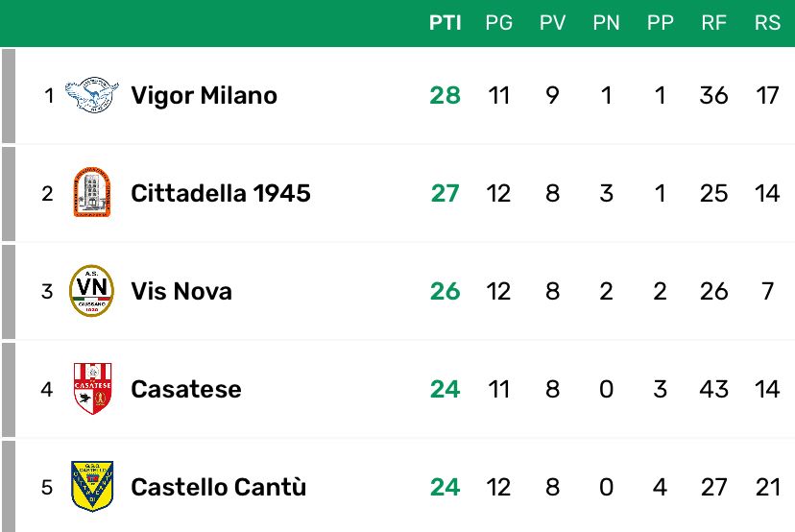
Task: Click Casatese's 43 goals scored value
Action: point(713,389)
